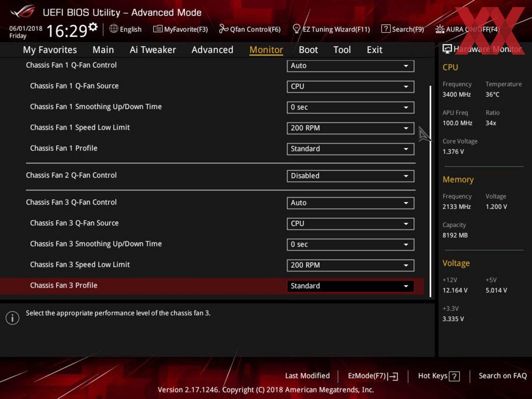Switch to Boot tab
This screenshot has height=399, width=532.
point(308,50)
